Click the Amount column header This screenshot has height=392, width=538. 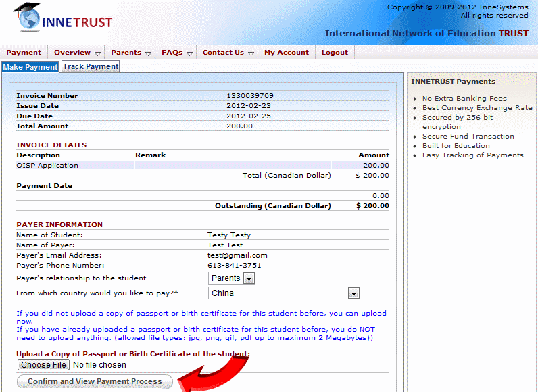coord(374,155)
